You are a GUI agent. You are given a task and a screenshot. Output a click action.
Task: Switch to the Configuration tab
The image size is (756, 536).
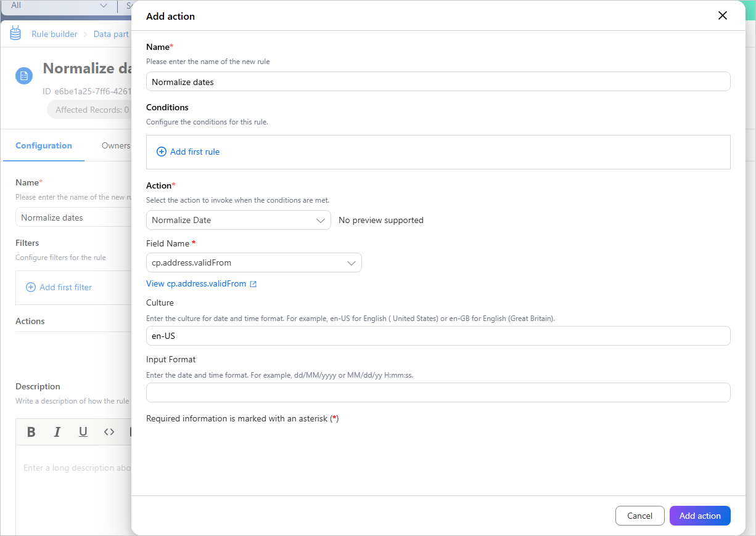tap(44, 145)
